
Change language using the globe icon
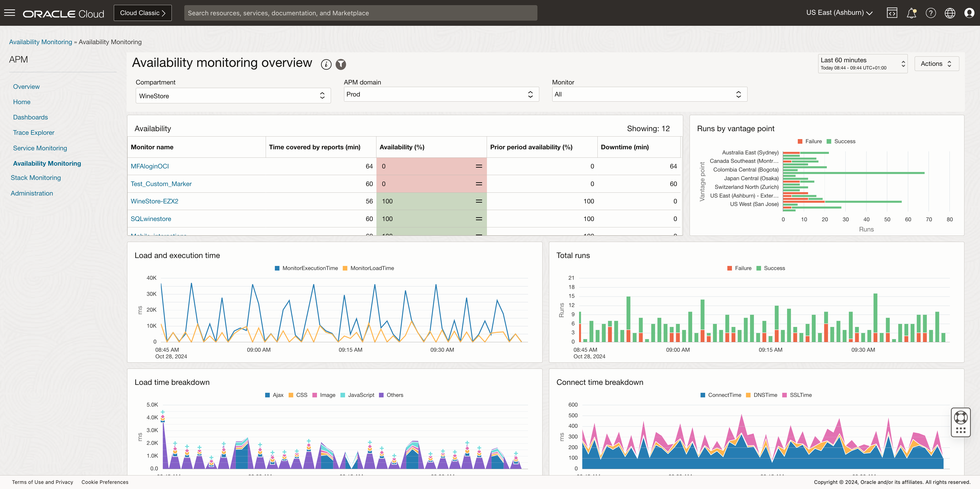click(x=950, y=13)
